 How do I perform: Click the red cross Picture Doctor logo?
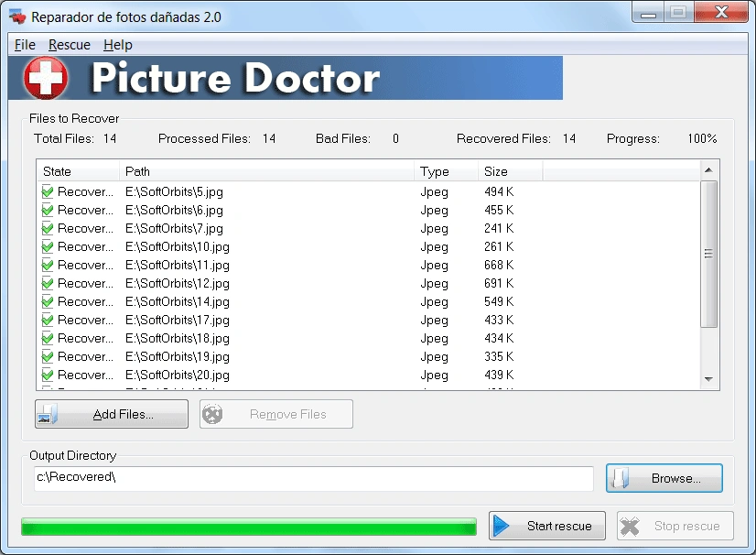tap(46, 78)
